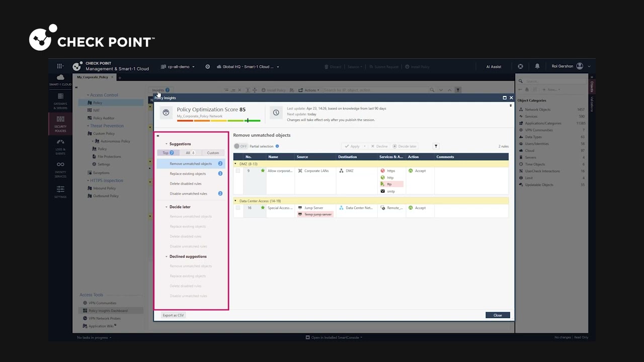The image size is (644, 362).
Task: Click the smtp service icon in rule 9
Action: click(382, 191)
